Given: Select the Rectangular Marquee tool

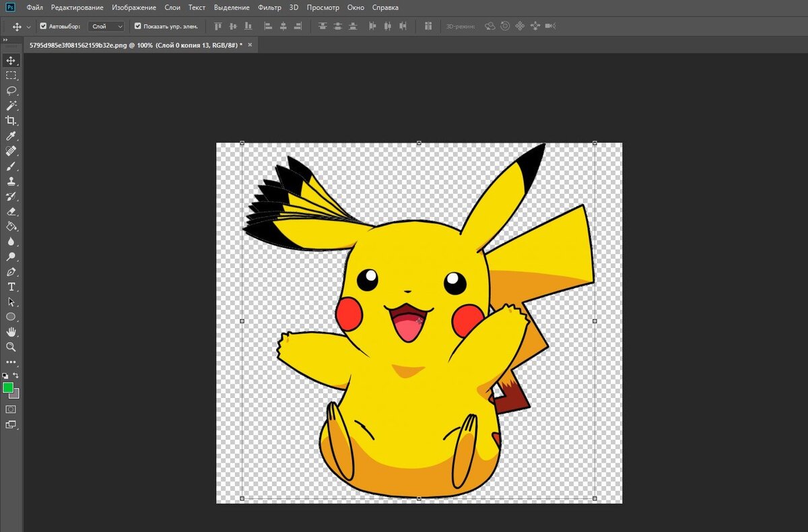Looking at the screenshot, I should click(x=11, y=75).
